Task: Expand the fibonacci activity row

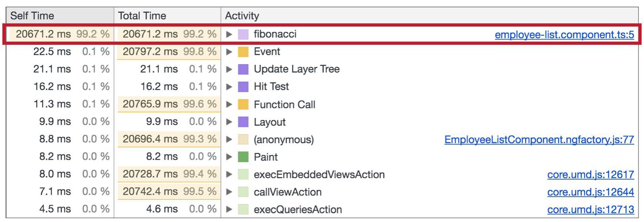Action: pyautogui.click(x=229, y=34)
